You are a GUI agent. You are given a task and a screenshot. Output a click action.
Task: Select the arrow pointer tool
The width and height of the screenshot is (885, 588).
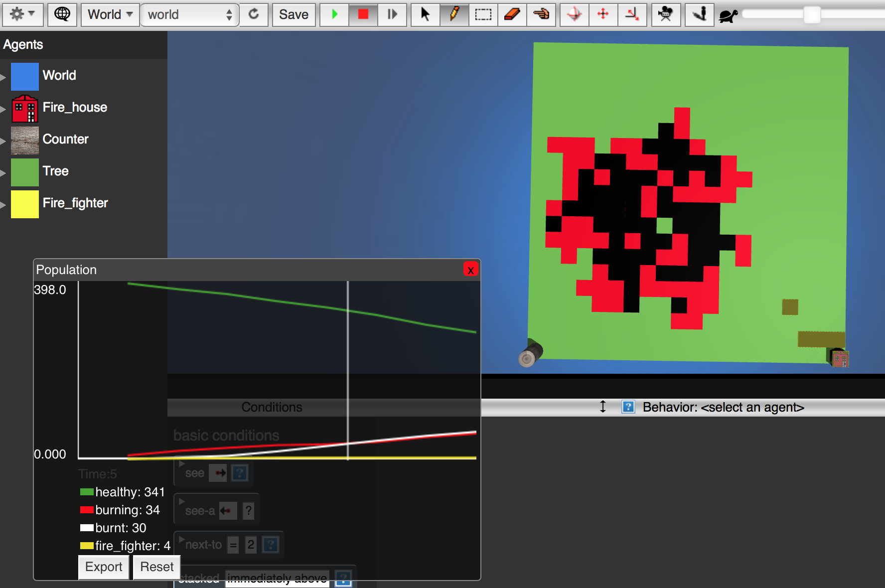tap(425, 14)
